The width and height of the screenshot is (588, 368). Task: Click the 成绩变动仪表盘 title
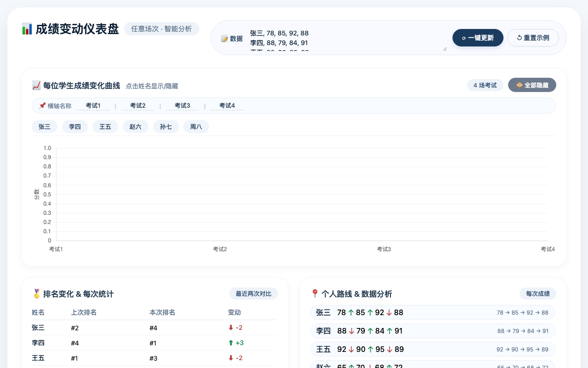tap(77, 29)
